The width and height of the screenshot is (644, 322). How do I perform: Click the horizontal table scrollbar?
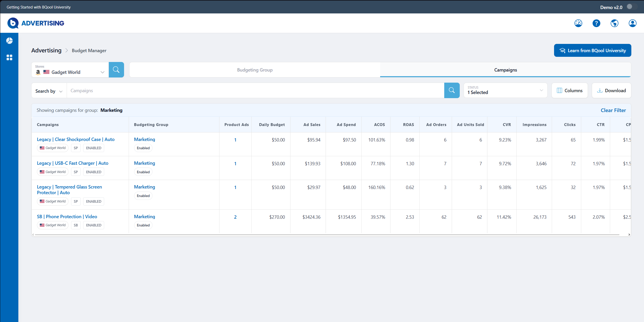(x=327, y=235)
